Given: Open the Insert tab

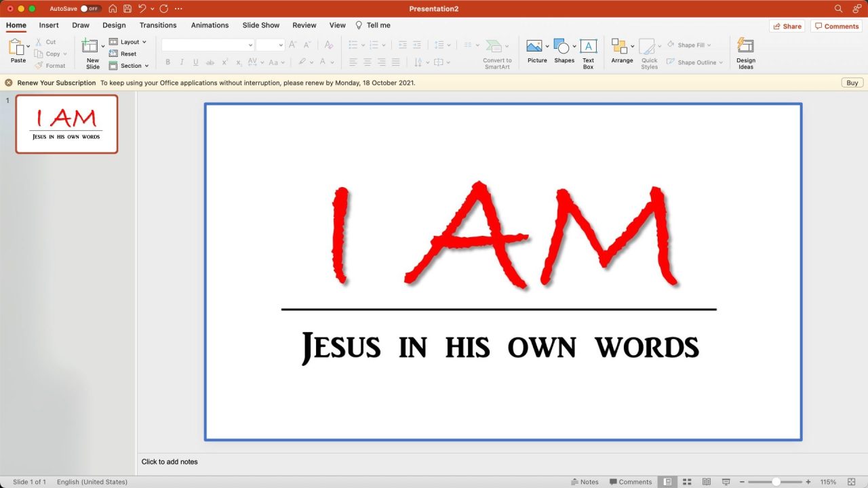Looking at the screenshot, I should pos(49,25).
